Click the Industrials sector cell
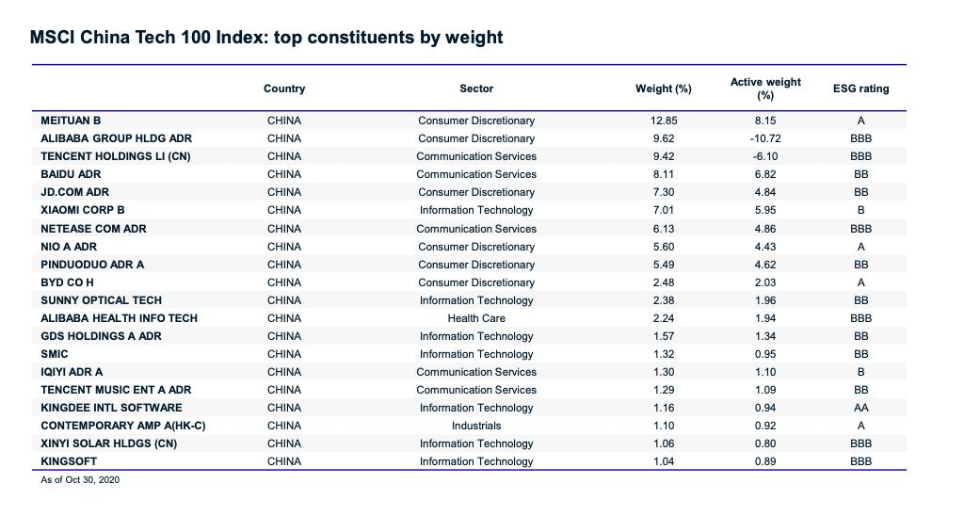980x516 pixels. (x=476, y=426)
